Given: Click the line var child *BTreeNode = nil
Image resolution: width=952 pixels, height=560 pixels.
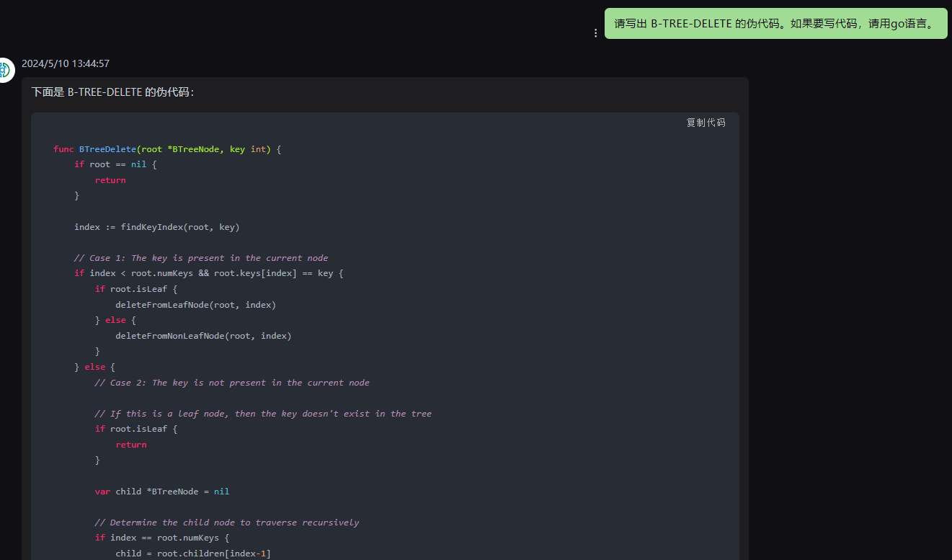Looking at the screenshot, I should click(x=162, y=492).
